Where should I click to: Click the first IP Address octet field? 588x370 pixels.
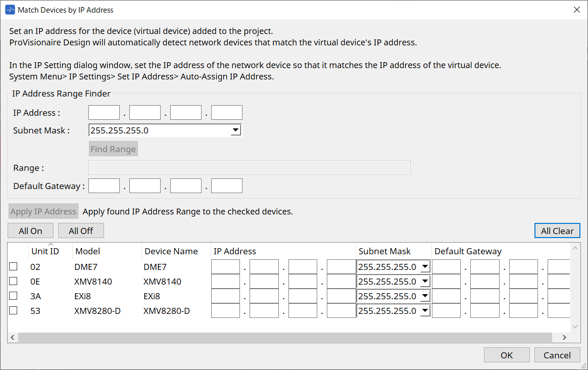[x=104, y=112]
